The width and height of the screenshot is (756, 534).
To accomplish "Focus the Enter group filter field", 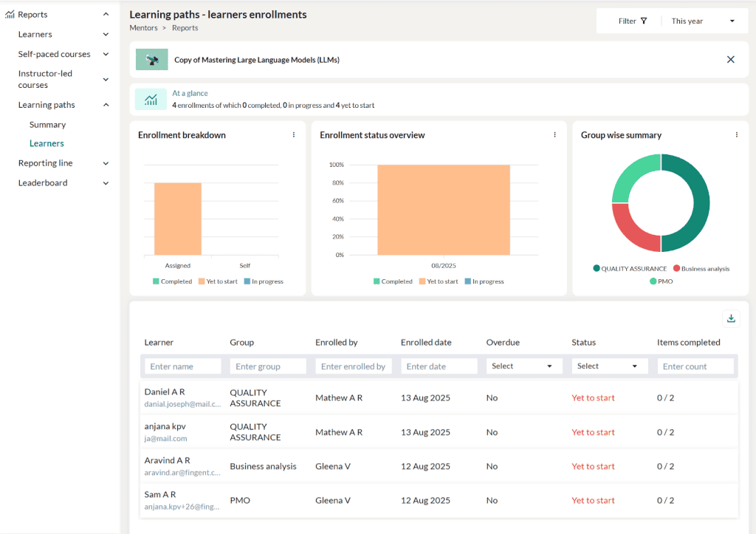I will tap(268, 366).
